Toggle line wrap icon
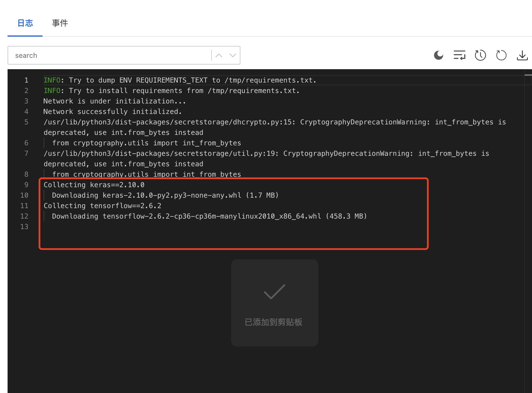This screenshot has width=532, height=393. (460, 55)
